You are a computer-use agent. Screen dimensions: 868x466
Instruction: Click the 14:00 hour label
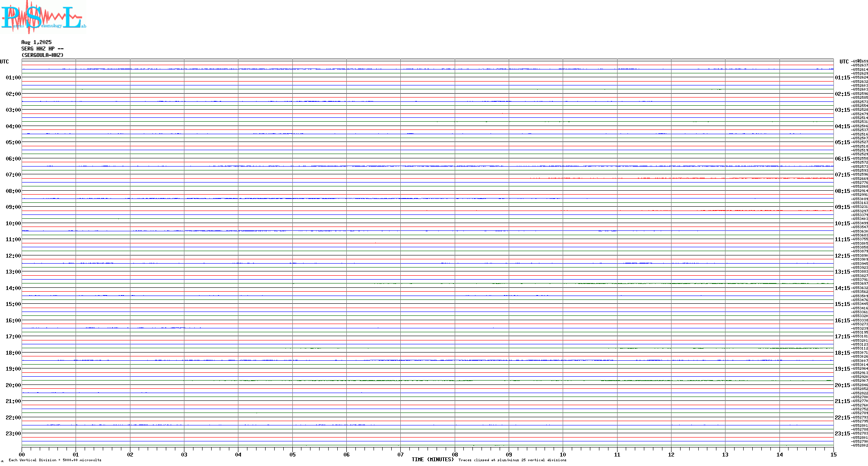[13, 288]
